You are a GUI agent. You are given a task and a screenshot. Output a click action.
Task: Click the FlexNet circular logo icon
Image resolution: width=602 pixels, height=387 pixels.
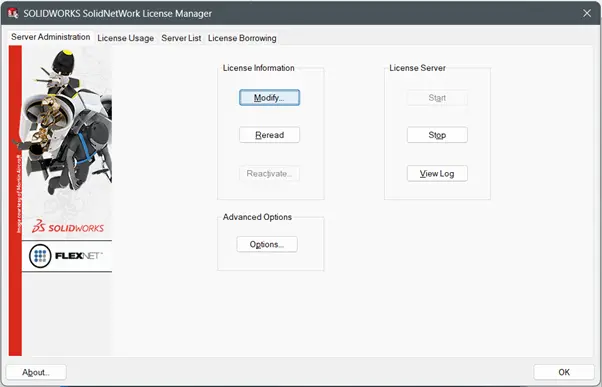click(x=40, y=256)
